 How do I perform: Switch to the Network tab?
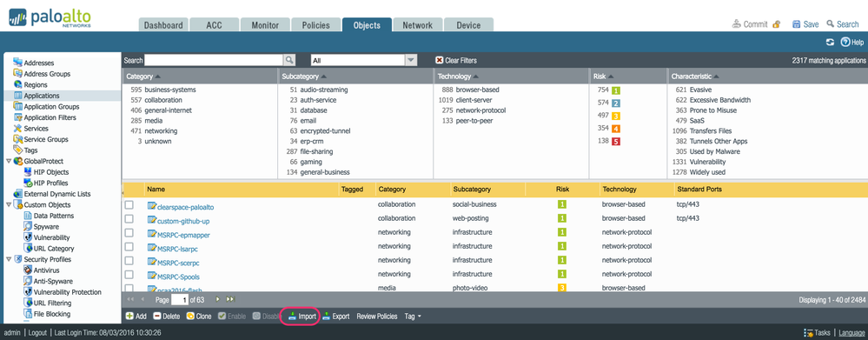tap(417, 25)
